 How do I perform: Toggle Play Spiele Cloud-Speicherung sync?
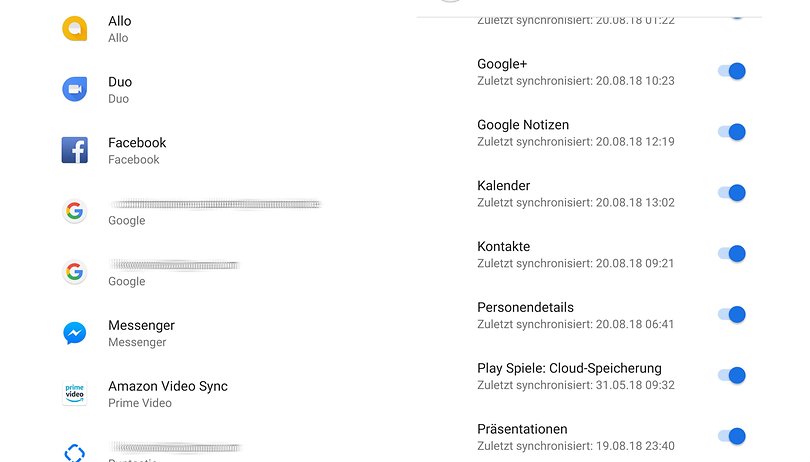point(732,375)
